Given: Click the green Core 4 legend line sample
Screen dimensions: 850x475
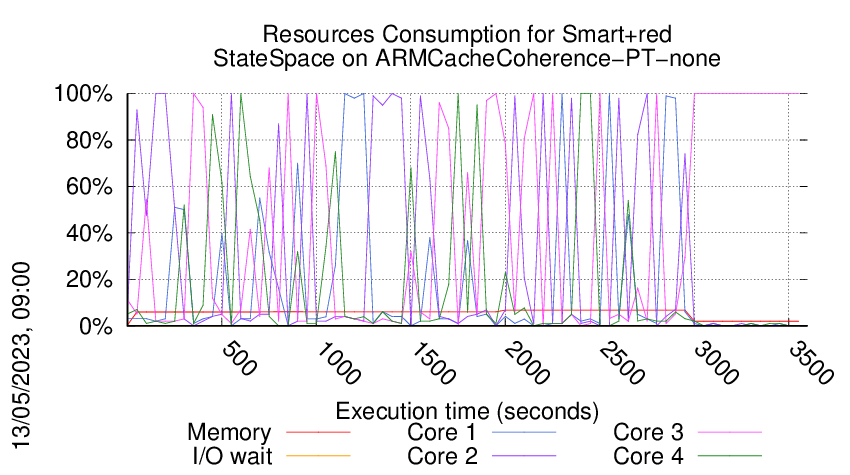Looking at the screenshot, I should point(730,456).
